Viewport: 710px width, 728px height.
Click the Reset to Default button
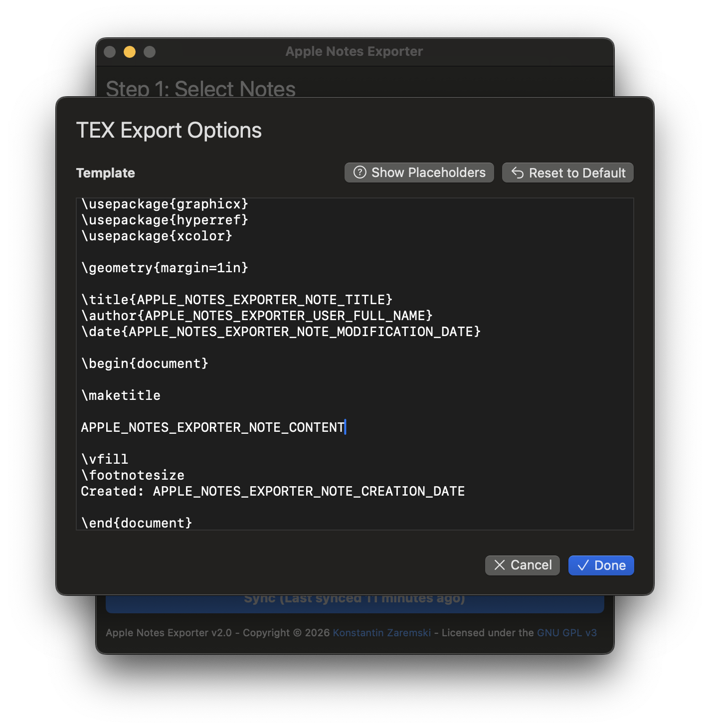567,173
